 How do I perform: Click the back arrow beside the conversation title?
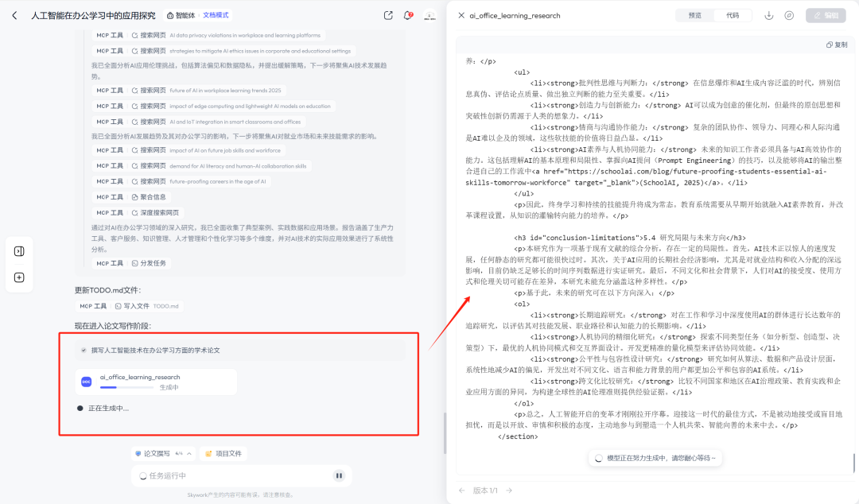point(15,14)
